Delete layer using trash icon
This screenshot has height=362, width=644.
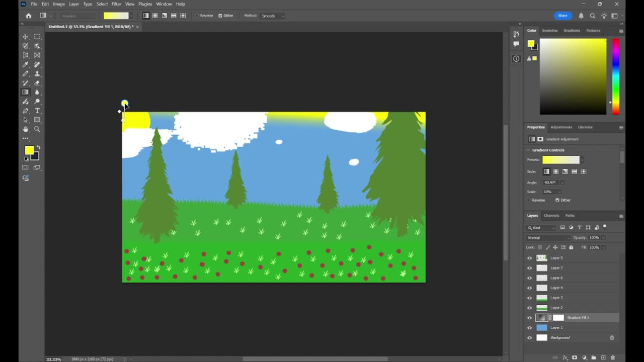613,357
